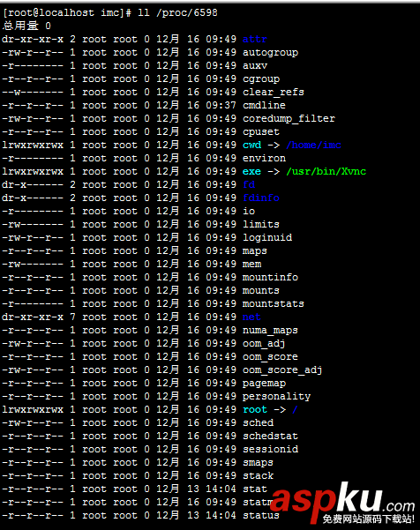Select the 'auxv' file name
Screen dimensions: 420x530
[255, 65]
